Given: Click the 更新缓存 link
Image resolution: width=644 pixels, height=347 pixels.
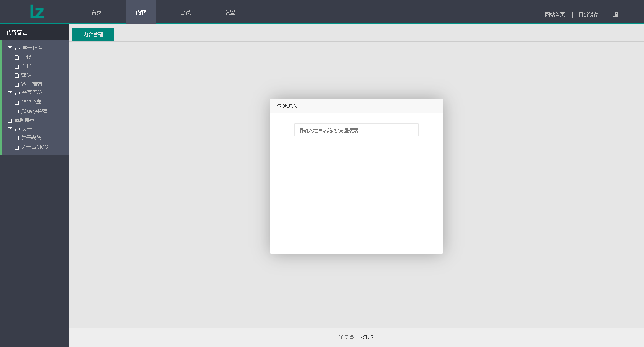Looking at the screenshot, I should [x=588, y=15].
